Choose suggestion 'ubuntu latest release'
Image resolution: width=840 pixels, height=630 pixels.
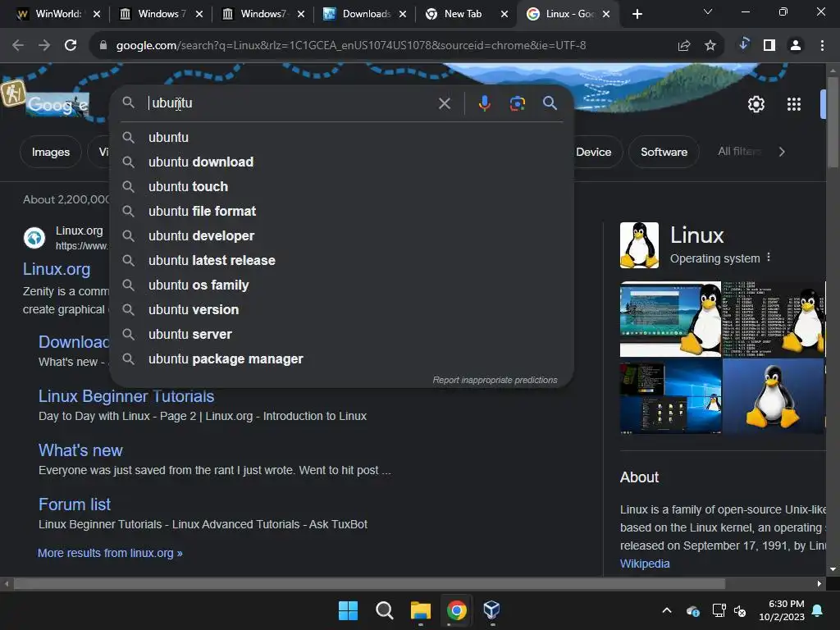coord(341,260)
